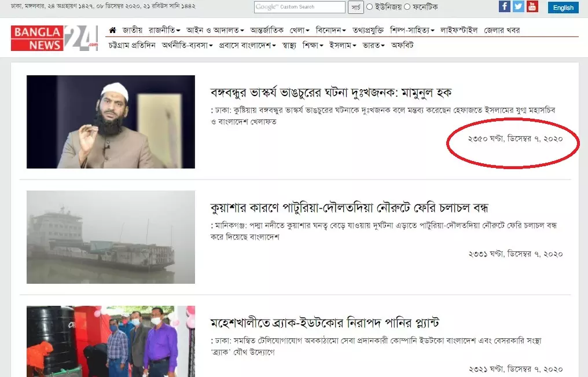This screenshot has height=377, width=588.
Task: Expand the বিনোদন dropdown menu
Action: 330,30
